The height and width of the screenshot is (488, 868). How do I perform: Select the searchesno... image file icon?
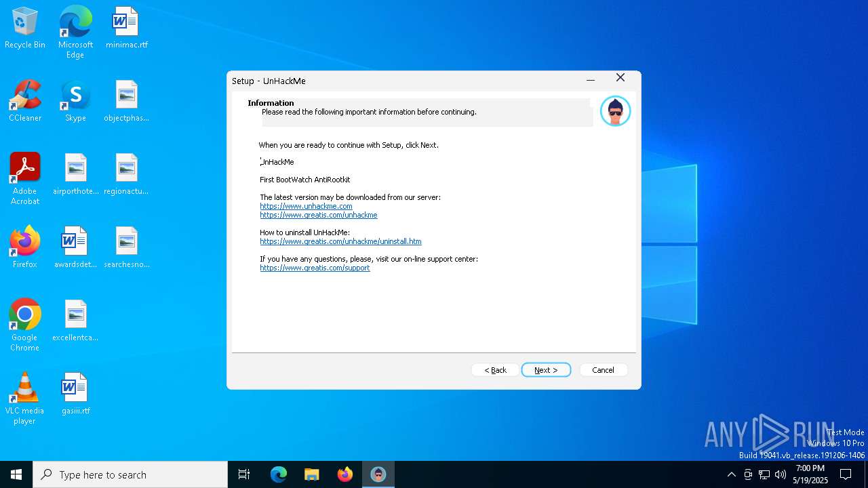click(126, 248)
